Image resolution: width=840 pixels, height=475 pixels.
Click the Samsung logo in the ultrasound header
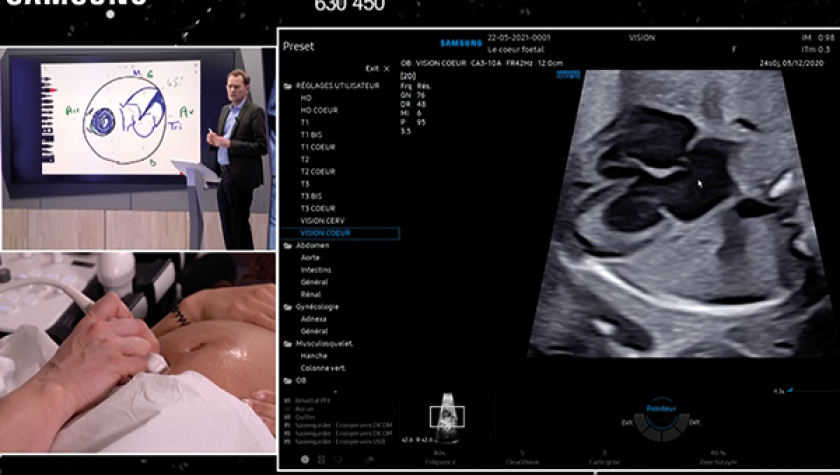coord(461,43)
